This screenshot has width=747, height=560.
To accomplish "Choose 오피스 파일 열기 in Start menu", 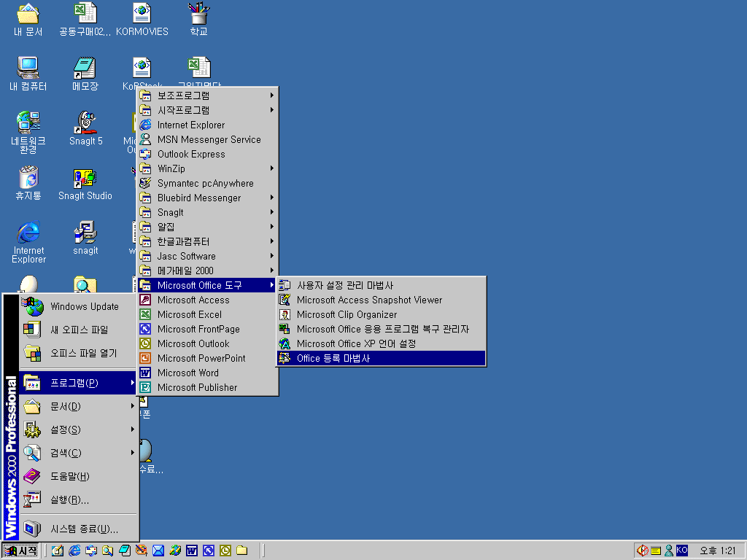I will 78,353.
